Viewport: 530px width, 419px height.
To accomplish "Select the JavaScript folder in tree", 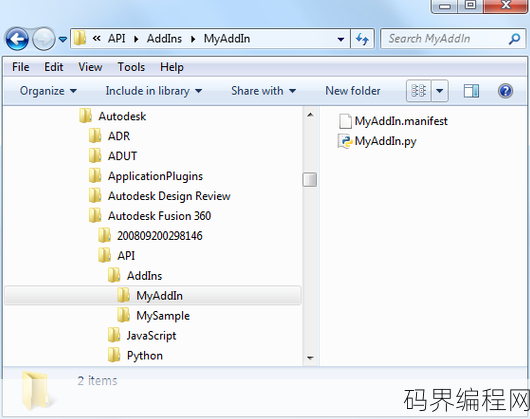I will pyautogui.click(x=151, y=336).
